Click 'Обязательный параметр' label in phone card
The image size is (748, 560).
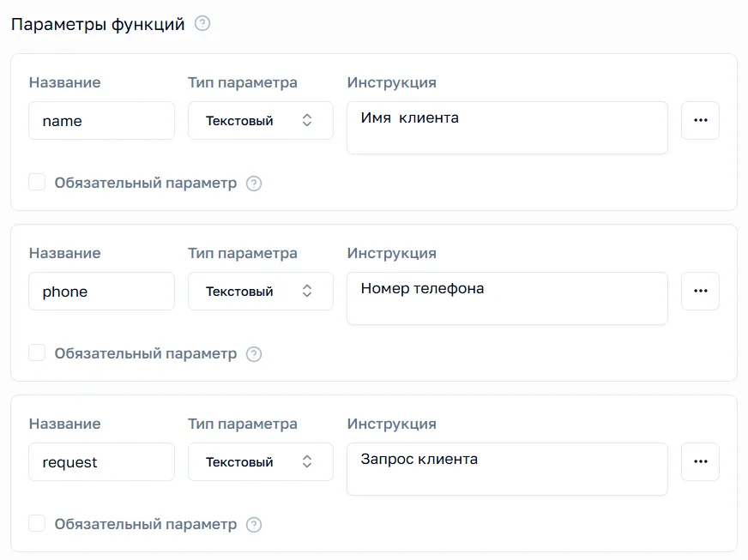[x=146, y=353]
